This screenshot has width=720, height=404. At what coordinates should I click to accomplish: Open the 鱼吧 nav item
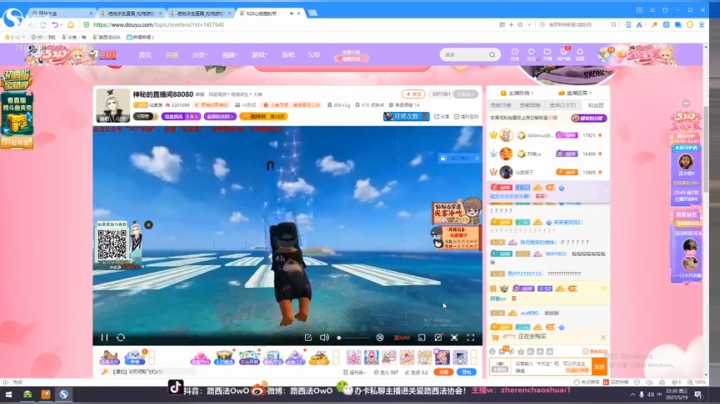pos(288,55)
